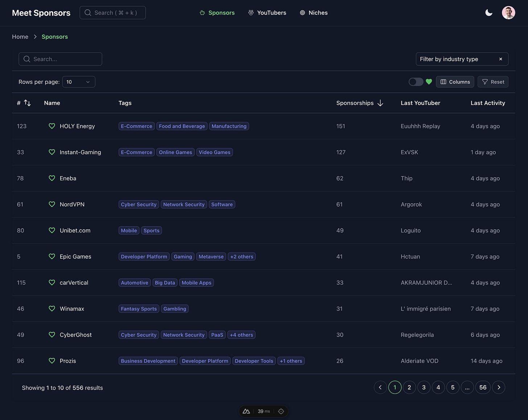Favorite Winamax with heart icon
Viewport: 528px width, 420px height.
pos(52,309)
